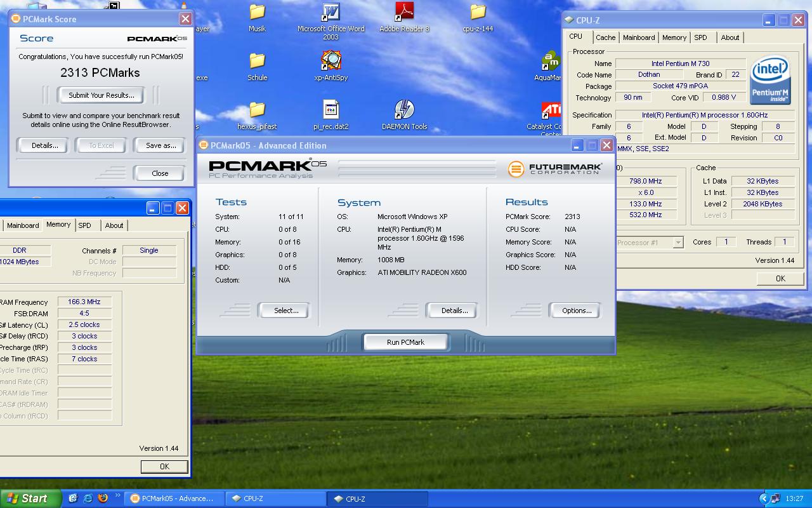Open the Musik folder on desktop
Viewport: 812px width, 508px height.
[x=257, y=18]
